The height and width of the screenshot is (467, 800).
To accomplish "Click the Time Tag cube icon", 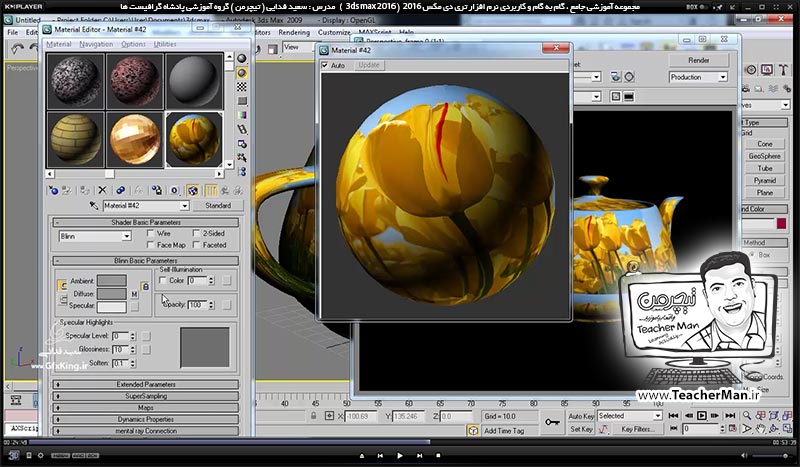I will tap(473, 431).
